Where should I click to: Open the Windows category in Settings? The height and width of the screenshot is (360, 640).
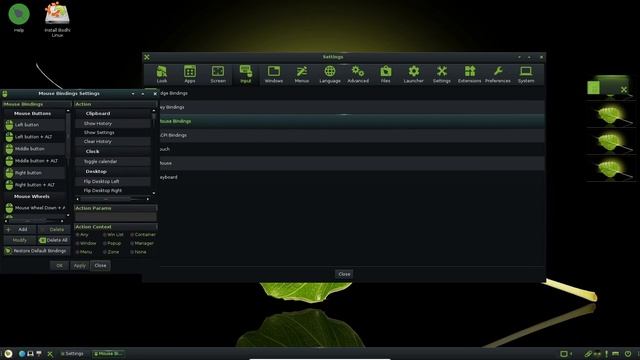click(x=274, y=74)
